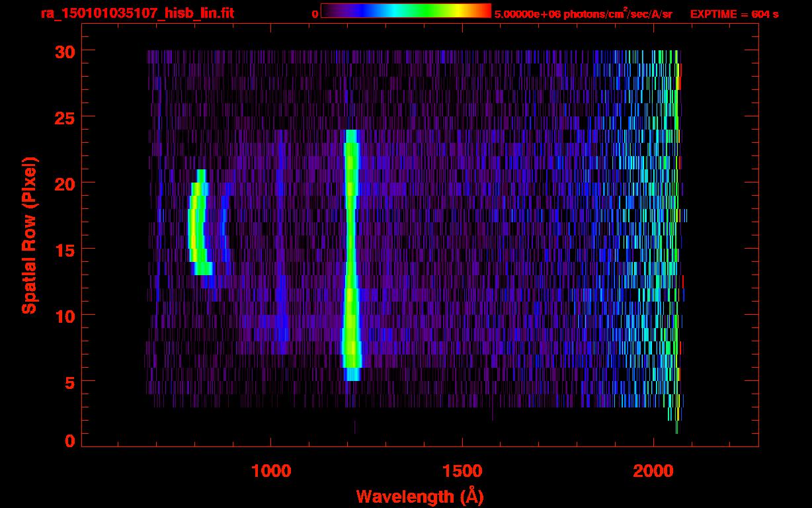Select the 1000 tick label on wavelength axis
The width and height of the screenshot is (812, 508).
point(271,471)
